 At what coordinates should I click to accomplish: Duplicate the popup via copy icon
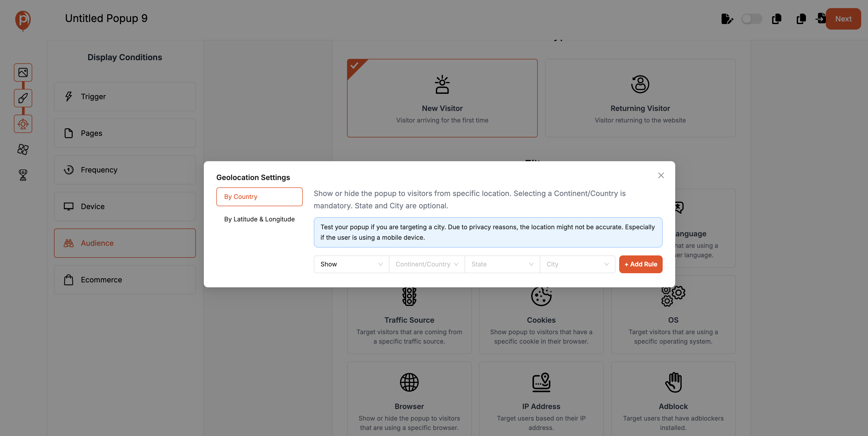click(x=777, y=19)
